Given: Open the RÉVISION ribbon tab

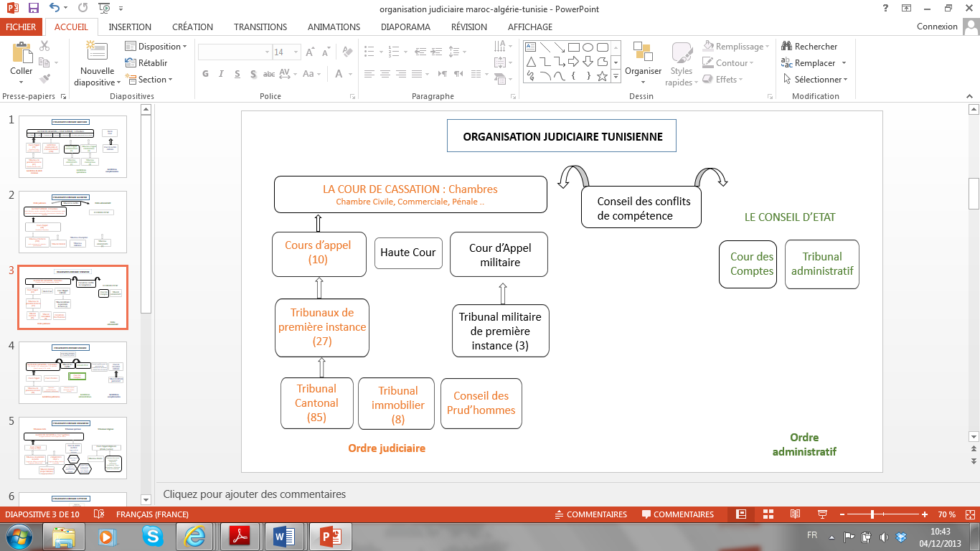Looking at the screenshot, I should [x=468, y=27].
